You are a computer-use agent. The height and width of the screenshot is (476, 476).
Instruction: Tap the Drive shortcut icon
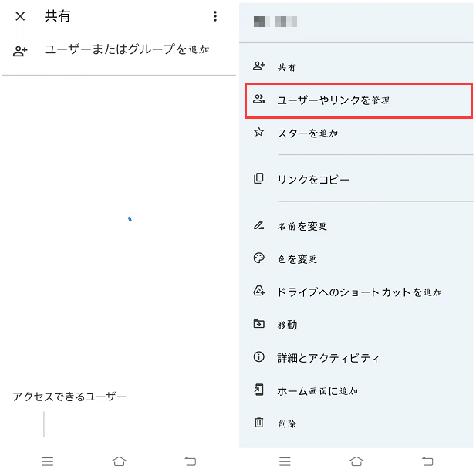259,292
